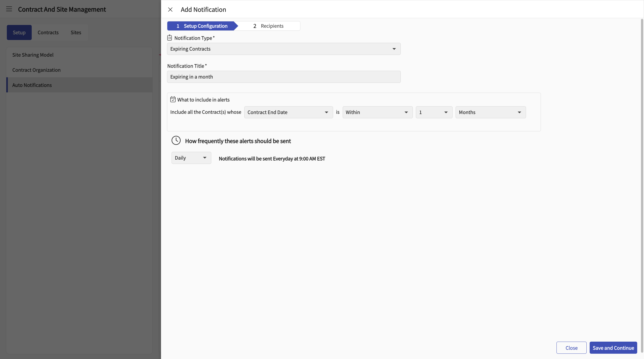Image resolution: width=644 pixels, height=359 pixels.
Task: Click the hamburger menu icon
Action: [9, 9]
